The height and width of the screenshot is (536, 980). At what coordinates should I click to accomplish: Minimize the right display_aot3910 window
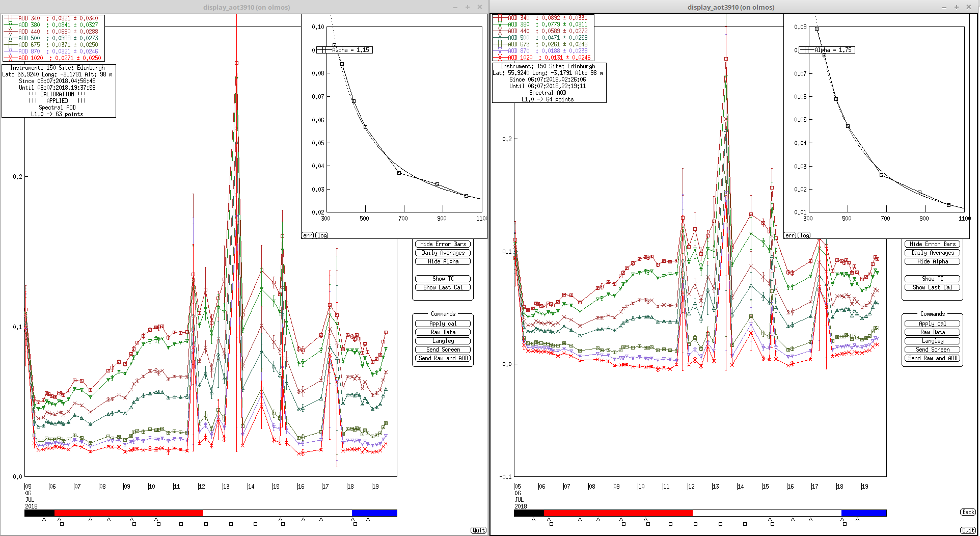click(x=944, y=7)
